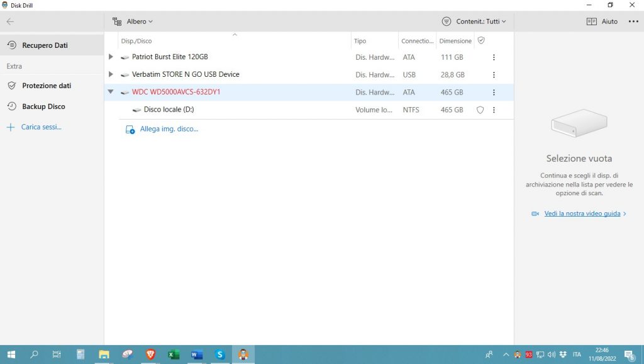Expand the Verbatim STORE N GO device
Viewport: 644px width, 364px height.
[111, 74]
